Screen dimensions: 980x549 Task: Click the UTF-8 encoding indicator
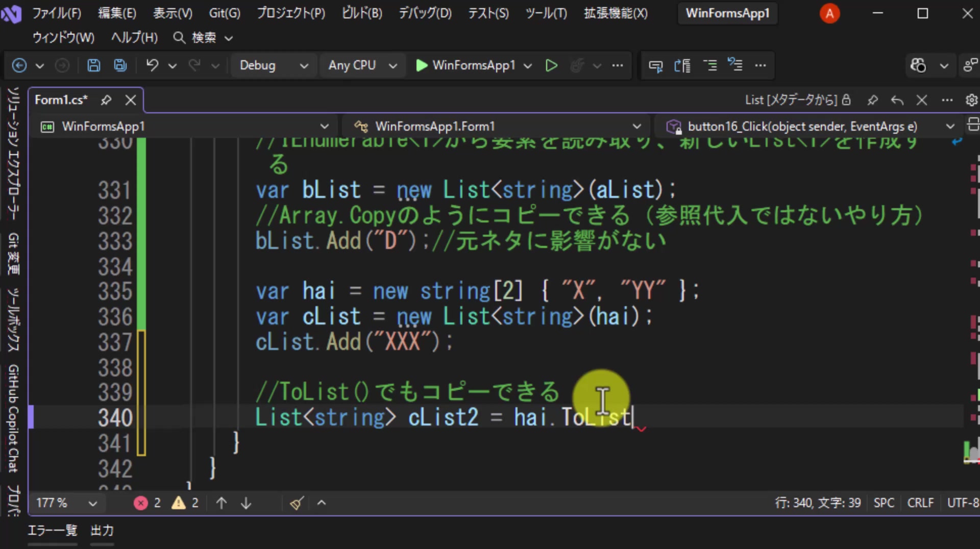click(963, 503)
